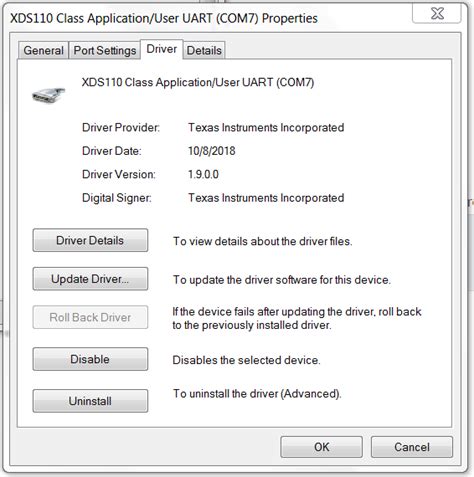
Task: Click the device name heading beside icon
Action: click(198, 82)
